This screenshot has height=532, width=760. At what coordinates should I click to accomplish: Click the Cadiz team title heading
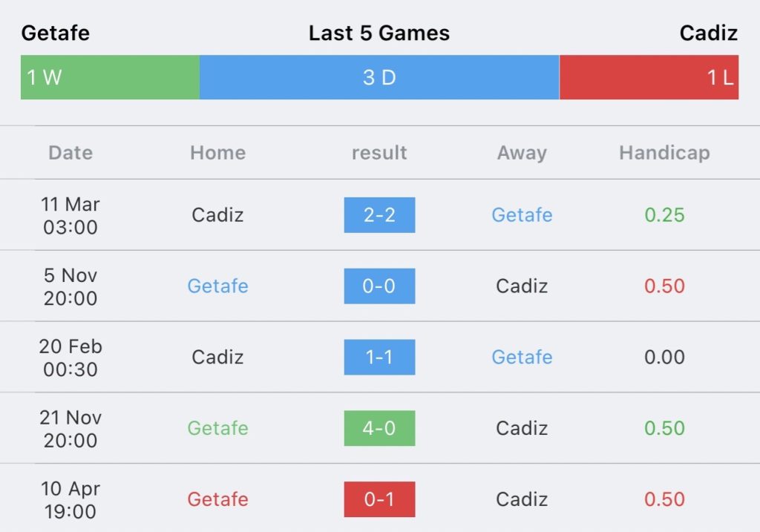[709, 33]
